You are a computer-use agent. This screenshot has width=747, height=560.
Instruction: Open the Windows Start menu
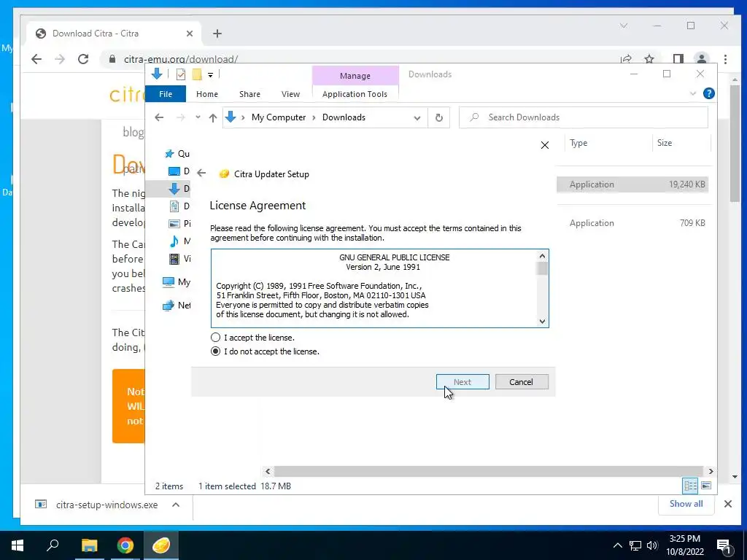[x=18, y=545]
